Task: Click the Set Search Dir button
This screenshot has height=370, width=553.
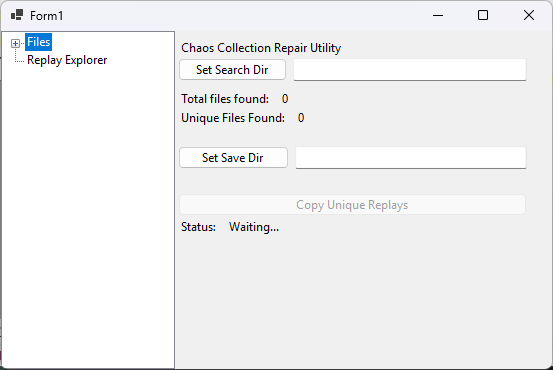Action: click(232, 69)
